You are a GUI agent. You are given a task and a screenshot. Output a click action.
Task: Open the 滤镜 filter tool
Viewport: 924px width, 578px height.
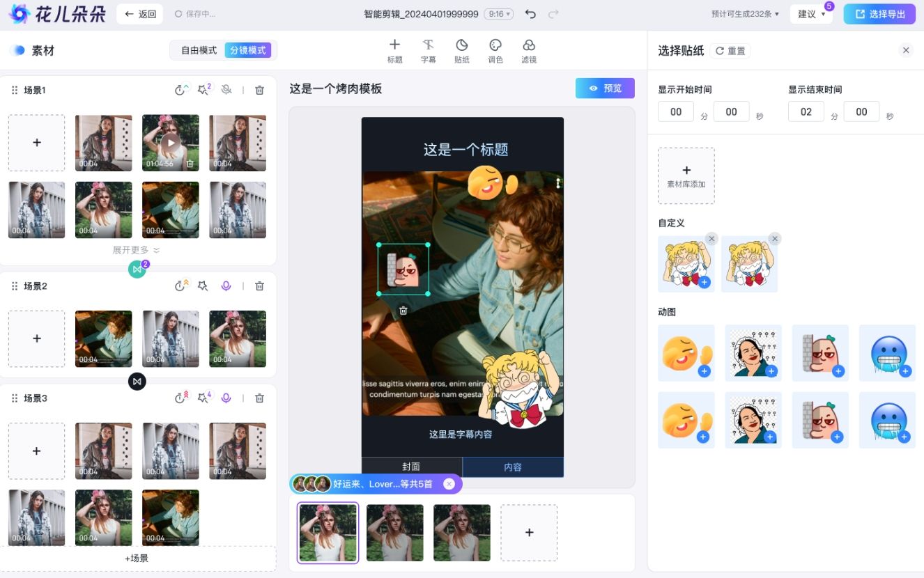pyautogui.click(x=529, y=52)
